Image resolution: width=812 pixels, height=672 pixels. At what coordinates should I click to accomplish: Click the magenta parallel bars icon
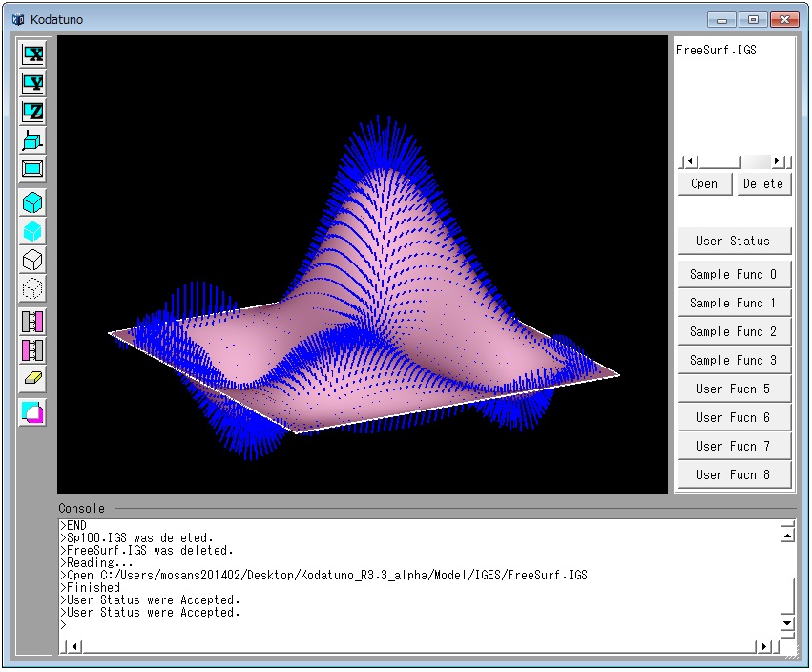click(32, 350)
